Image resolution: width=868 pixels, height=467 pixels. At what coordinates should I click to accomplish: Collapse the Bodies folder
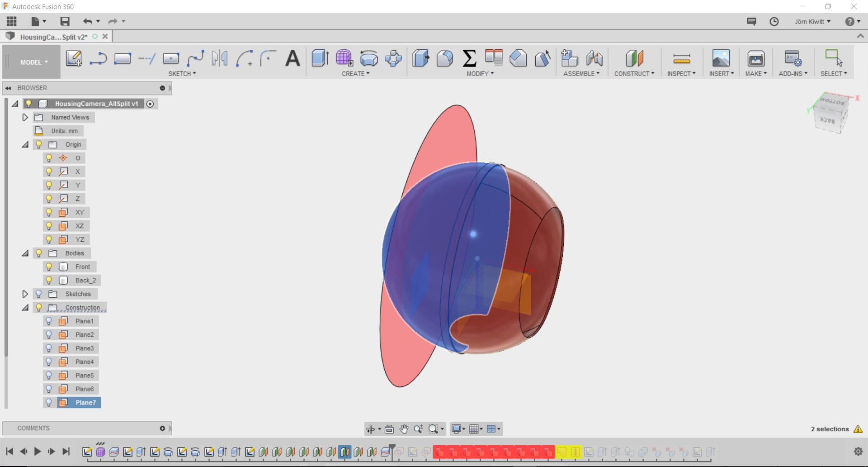pyautogui.click(x=25, y=253)
